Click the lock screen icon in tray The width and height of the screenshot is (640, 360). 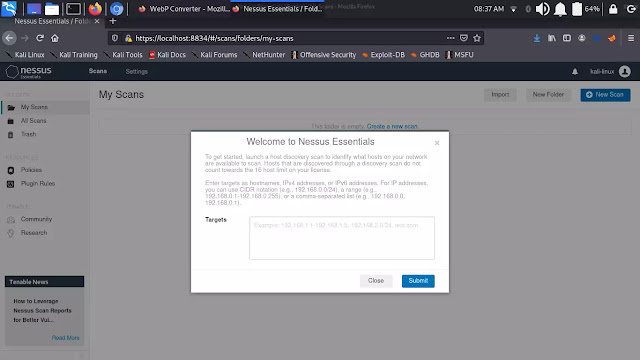[613, 9]
